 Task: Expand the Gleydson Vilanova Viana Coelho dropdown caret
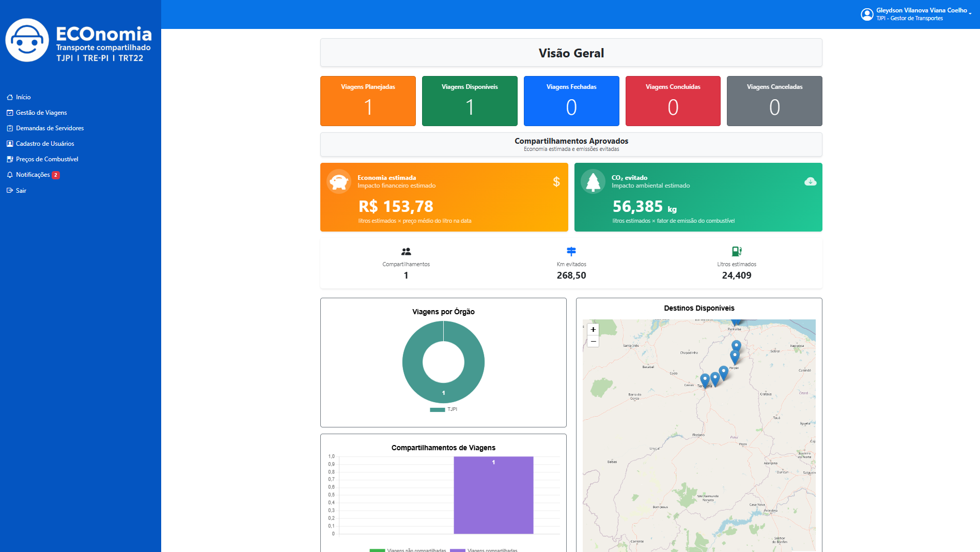(x=970, y=13)
